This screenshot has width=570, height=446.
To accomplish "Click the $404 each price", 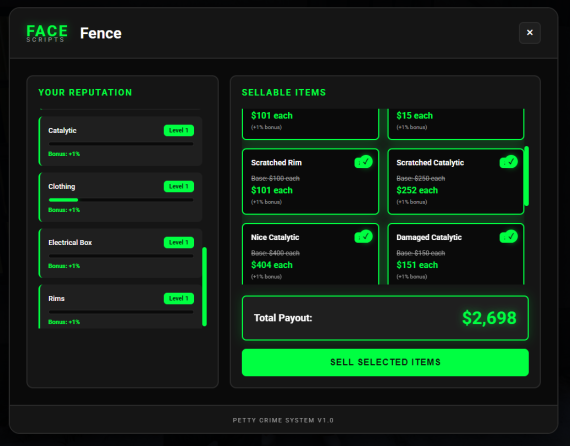I will point(272,265).
